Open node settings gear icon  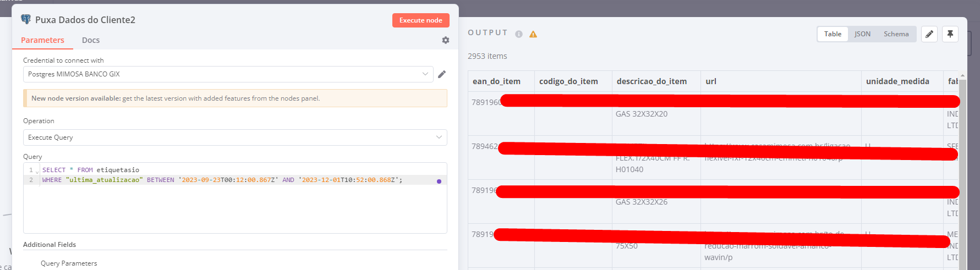tap(445, 40)
